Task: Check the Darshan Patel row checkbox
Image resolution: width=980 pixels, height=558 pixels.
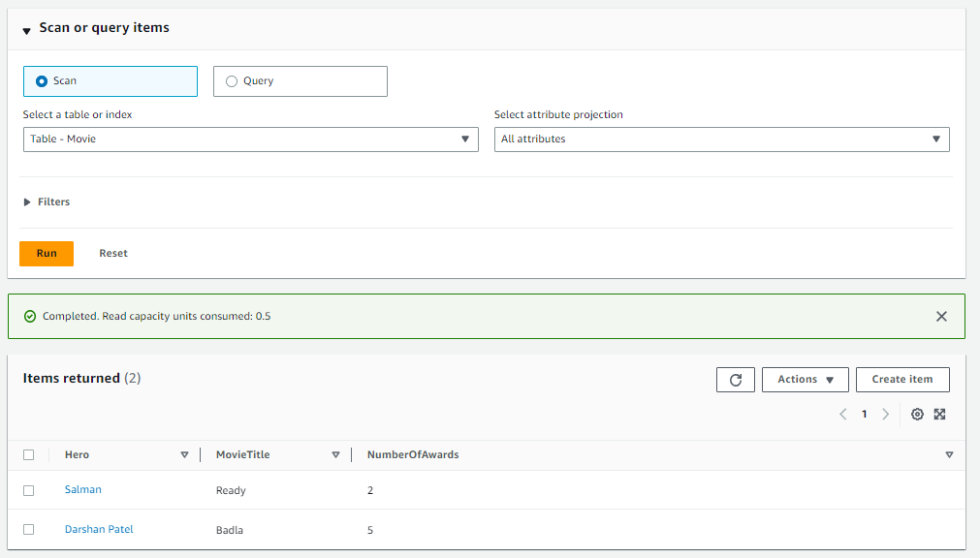Action: click(29, 529)
